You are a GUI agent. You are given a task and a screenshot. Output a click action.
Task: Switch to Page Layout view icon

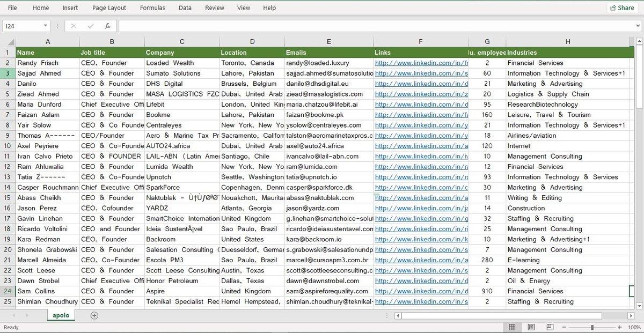531,327
